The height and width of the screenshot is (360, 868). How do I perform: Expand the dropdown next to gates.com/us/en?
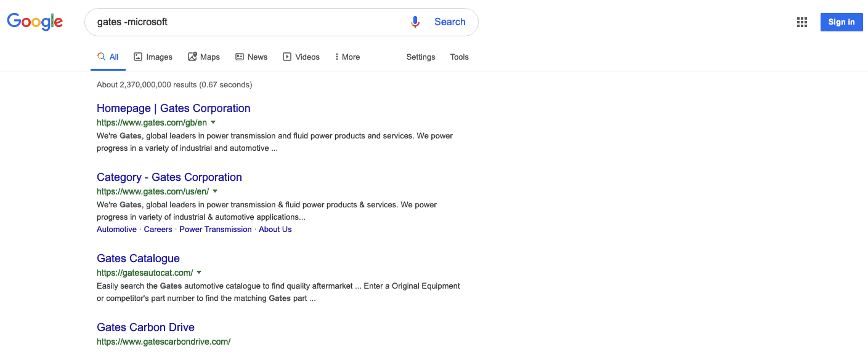click(216, 191)
